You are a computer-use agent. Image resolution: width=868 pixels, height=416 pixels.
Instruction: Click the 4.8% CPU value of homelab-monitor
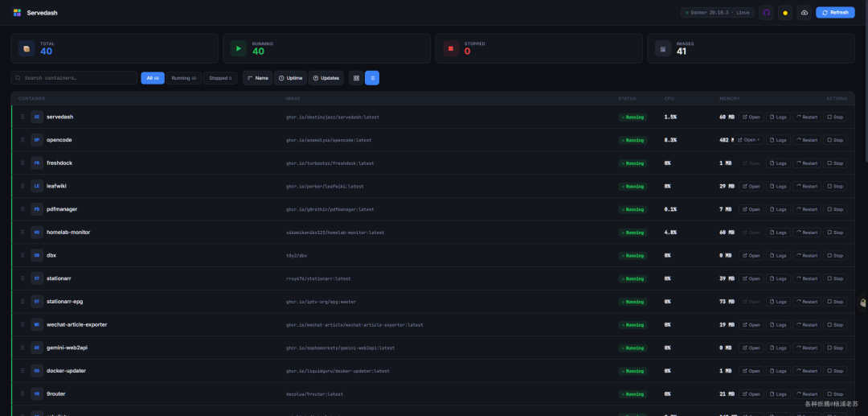pyautogui.click(x=670, y=233)
